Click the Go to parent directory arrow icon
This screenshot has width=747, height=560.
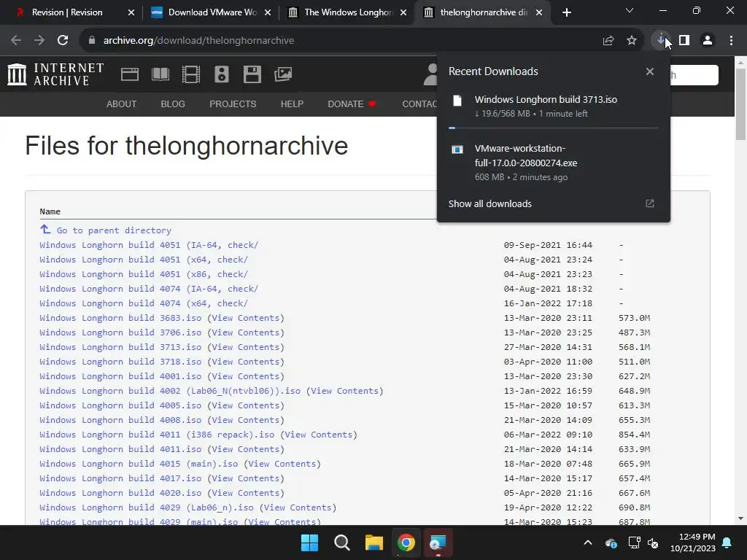tap(45, 230)
